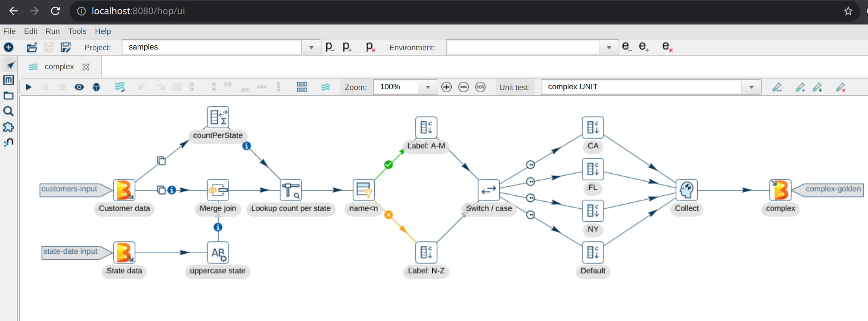Select the countPerState transform icon
The image size is (868, 321).
[218, 117]
